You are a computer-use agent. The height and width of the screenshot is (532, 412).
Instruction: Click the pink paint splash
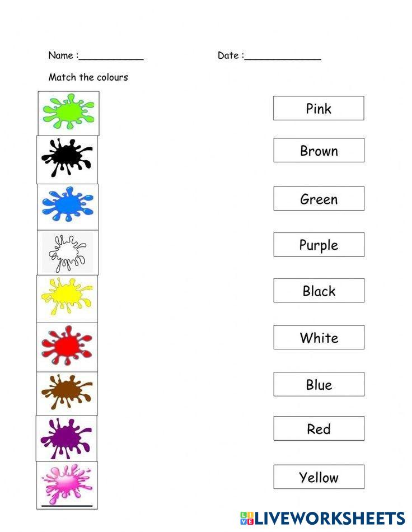pos(67,483)
